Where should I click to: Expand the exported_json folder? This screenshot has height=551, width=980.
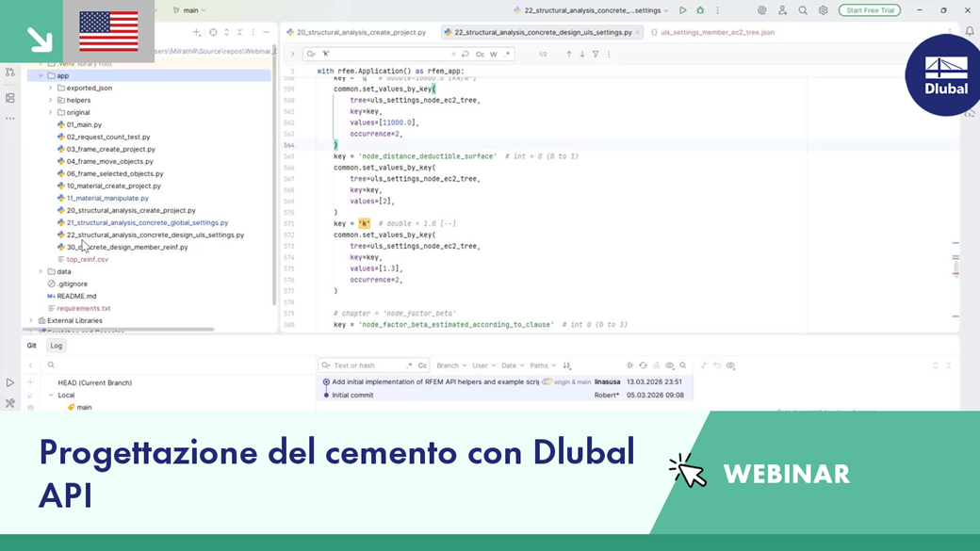[x=51, y=89]
